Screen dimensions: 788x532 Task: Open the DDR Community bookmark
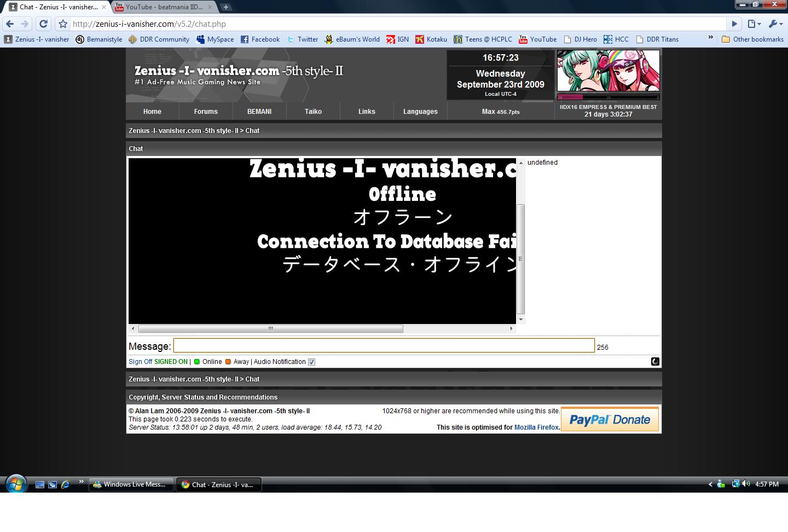pos(159,39)
